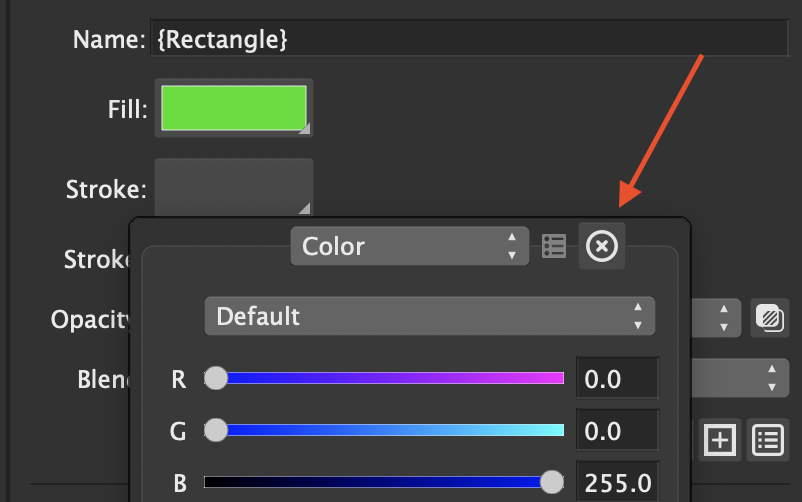Click the bordered list icon at bottom right
Screen dimensions: 802x502
(x=767, y=439)
